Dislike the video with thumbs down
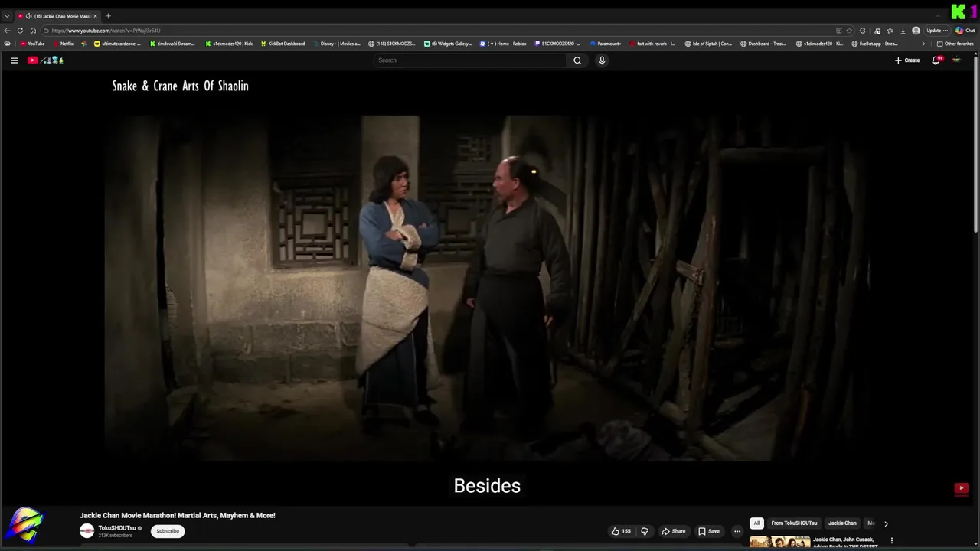The image size is (980, 551). (x=645, y=531)
